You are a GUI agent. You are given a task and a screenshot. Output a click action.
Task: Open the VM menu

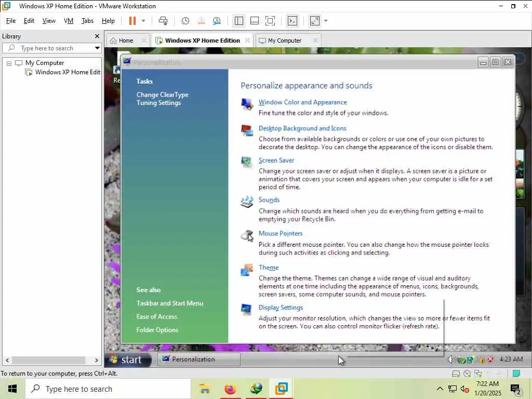point(69,21)
